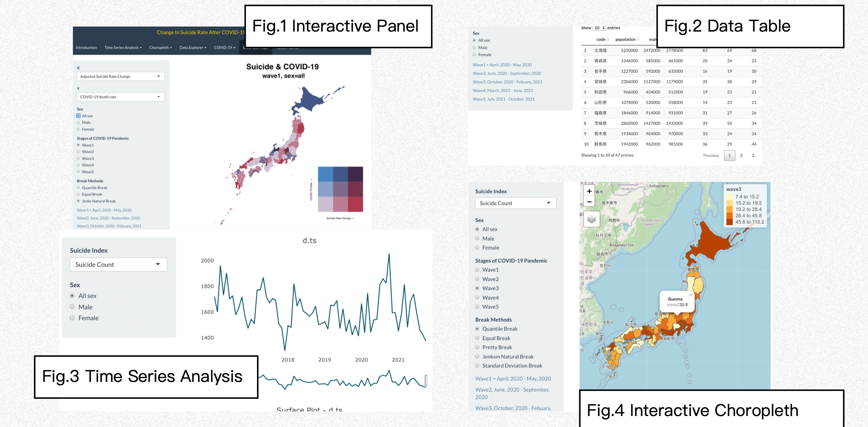This screenshot has width=868, height=427.
Task: Open the X variable dropdown
Action: tap(120, 77)
